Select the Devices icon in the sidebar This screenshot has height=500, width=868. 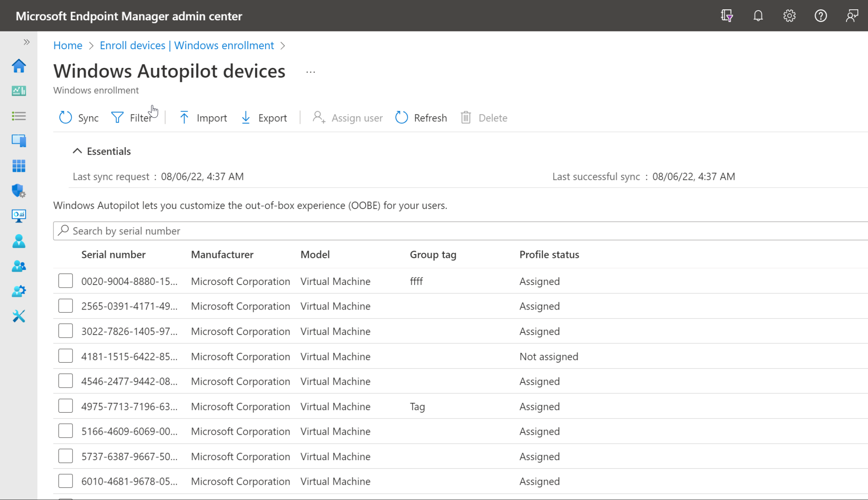pos(19,140)
